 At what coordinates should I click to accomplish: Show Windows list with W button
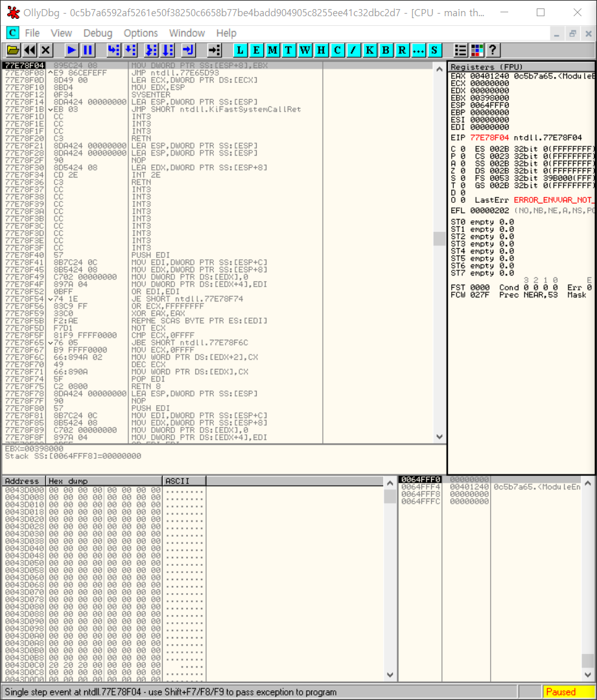click(x=305, y=50)
